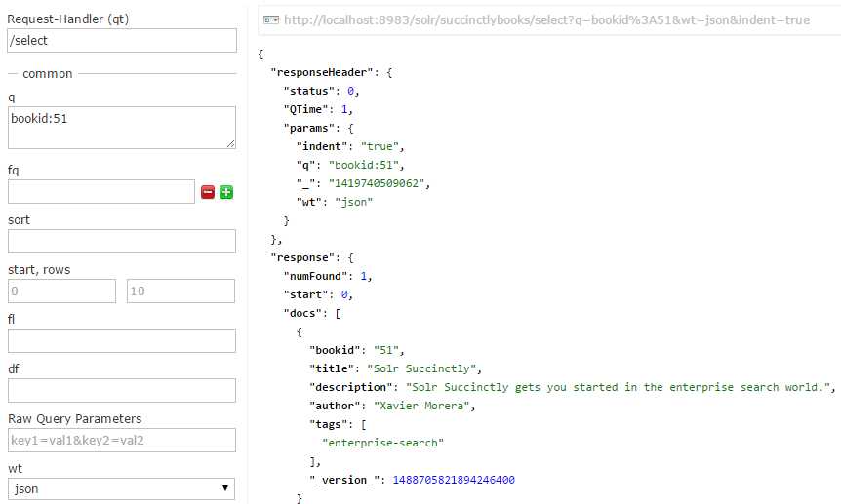Click the "indent" parameter key

(322, 146)
